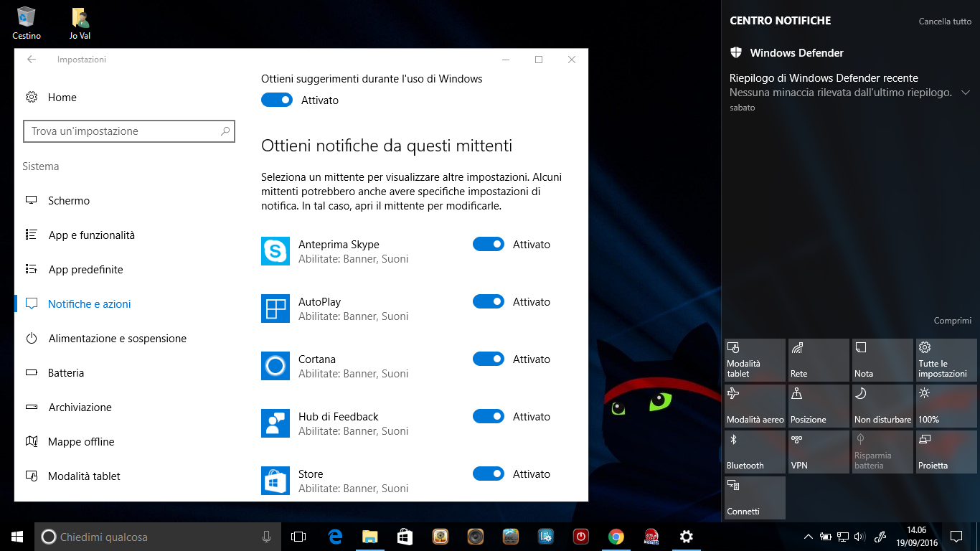The image size is (980, 551).
Task: Click the Task View taskbar button
Action: (x=298, y=537)
